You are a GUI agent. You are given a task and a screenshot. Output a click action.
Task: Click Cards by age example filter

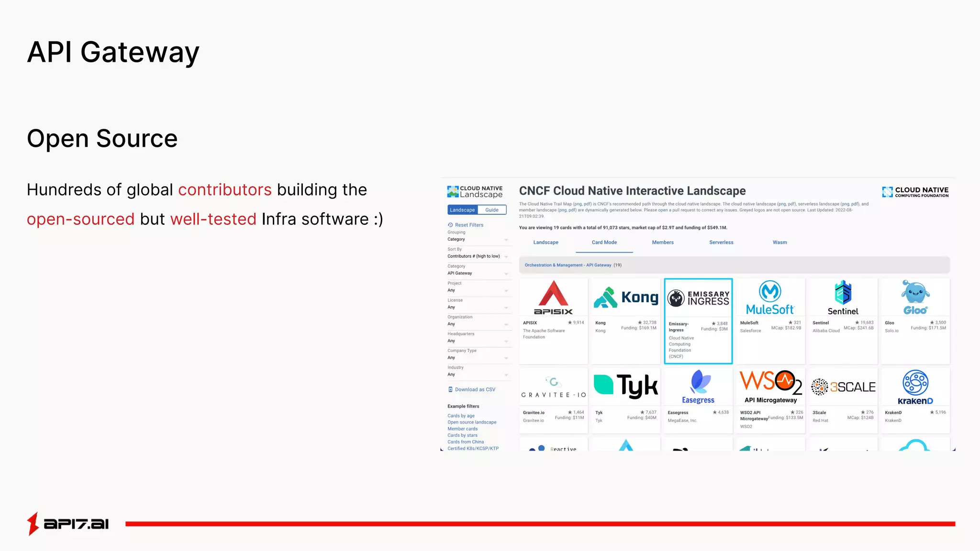[461, 416]
